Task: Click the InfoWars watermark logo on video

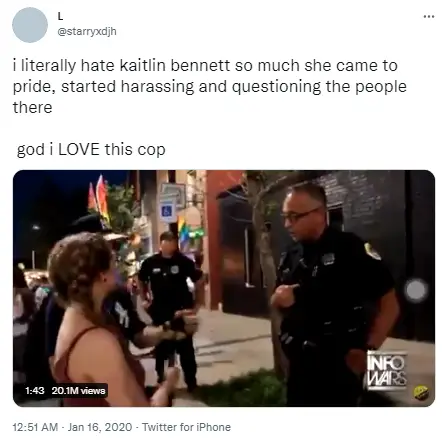Action: pos(387,370)
